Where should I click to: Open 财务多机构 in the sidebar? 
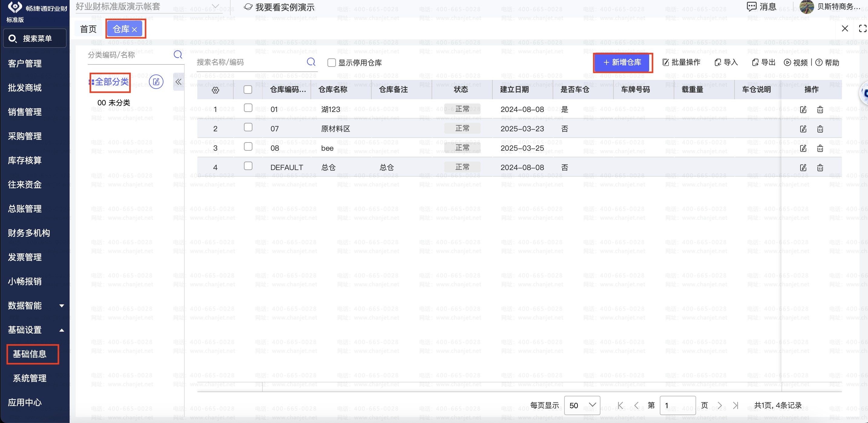[x=29, y=233]
